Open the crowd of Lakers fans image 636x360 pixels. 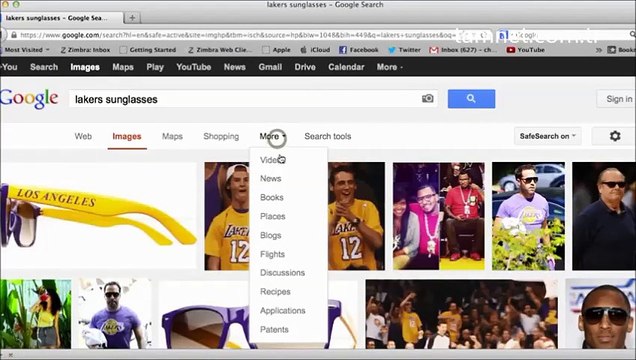(462, 314)
